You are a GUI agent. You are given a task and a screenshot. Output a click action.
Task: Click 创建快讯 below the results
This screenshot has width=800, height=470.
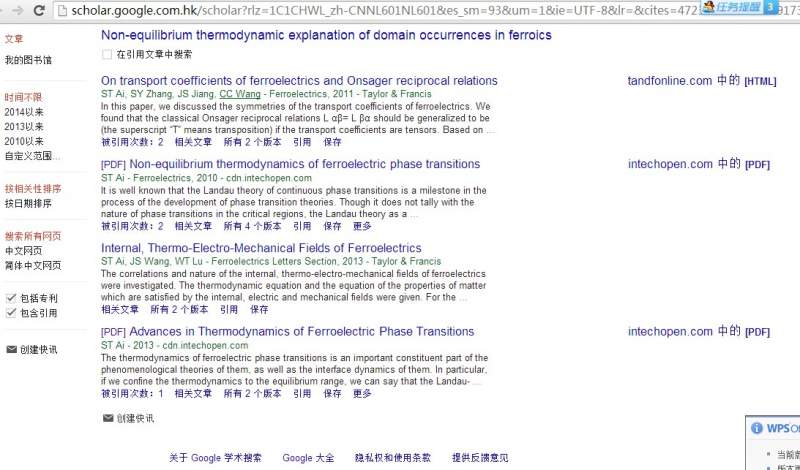135,418
